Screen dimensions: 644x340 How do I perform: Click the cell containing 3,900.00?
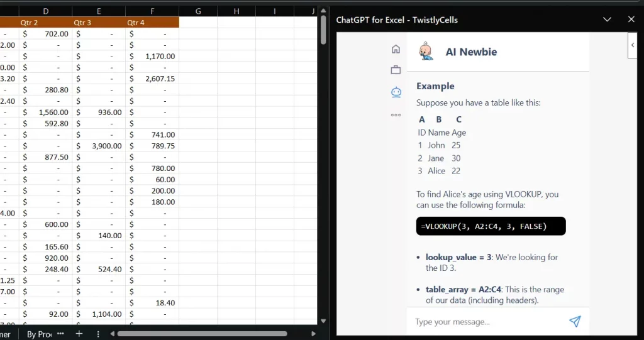point(99,146)
